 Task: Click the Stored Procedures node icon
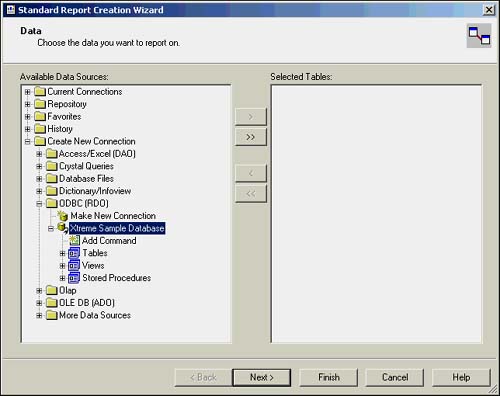click(x=74, y=278)
